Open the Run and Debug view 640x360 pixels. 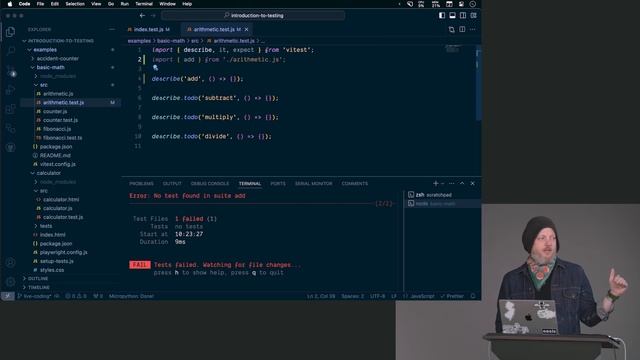(x=11, y=90)
